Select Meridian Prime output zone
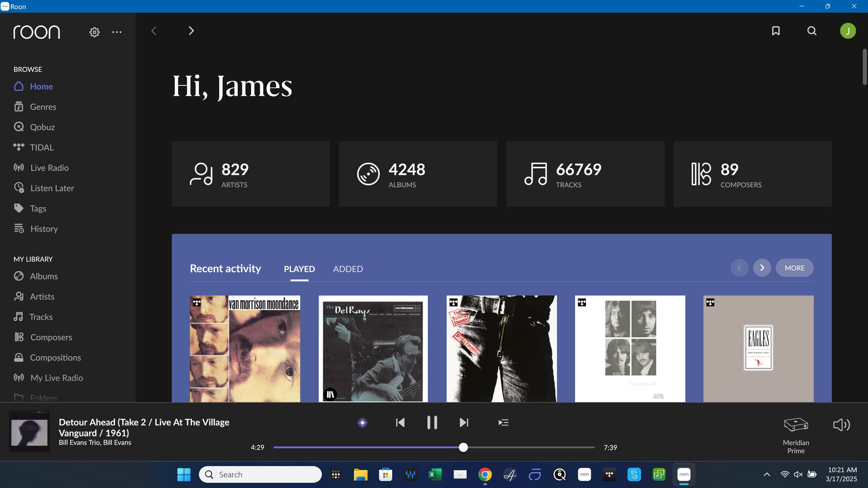The height and width of the screenshot is (488, 868). (x=796, y=435)
